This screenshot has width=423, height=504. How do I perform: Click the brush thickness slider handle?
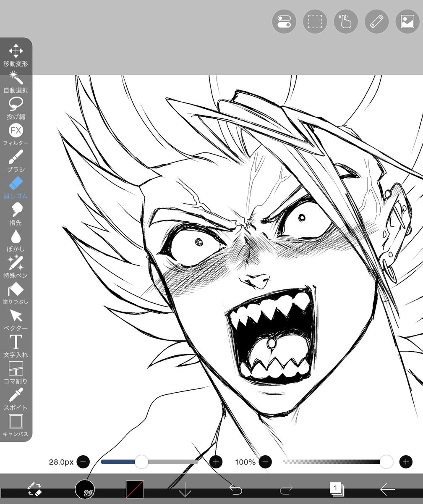(x=142, y=462)
